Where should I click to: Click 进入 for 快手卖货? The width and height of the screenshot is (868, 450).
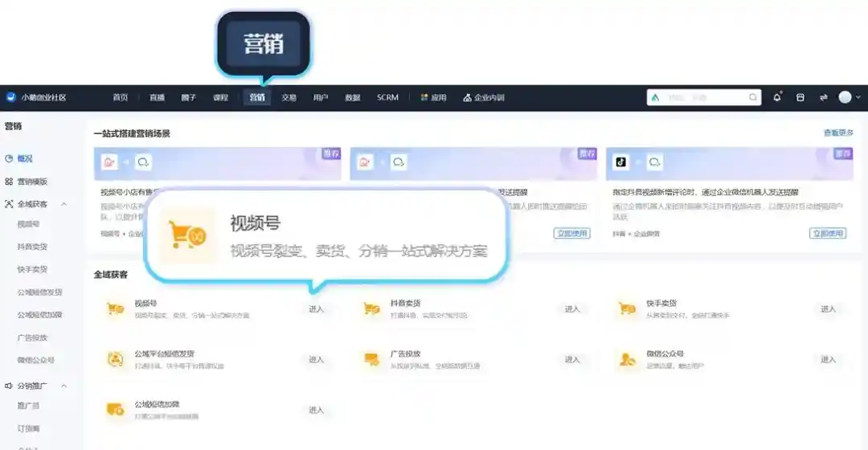click(x=828, y=309)
